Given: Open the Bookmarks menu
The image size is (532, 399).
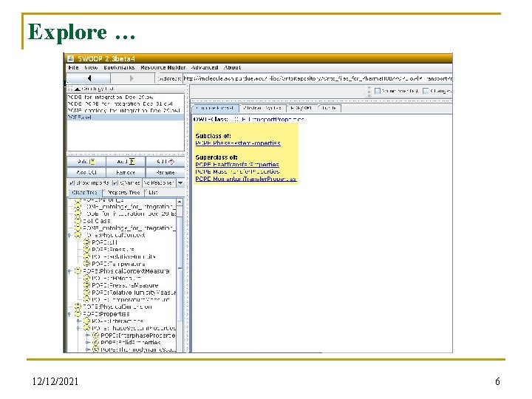Looking at the screenshot, I should [x=119, y=67].
